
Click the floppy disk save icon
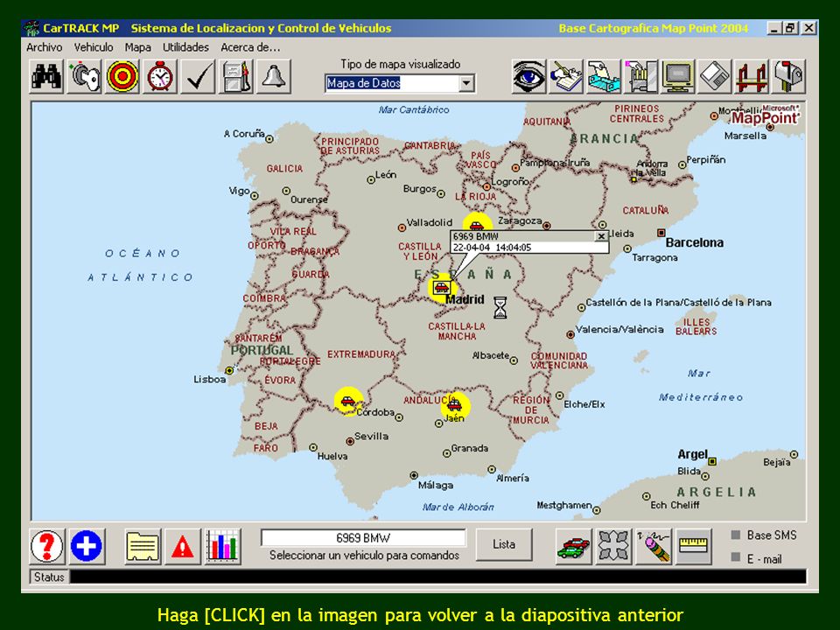click(x=715, y=77)
